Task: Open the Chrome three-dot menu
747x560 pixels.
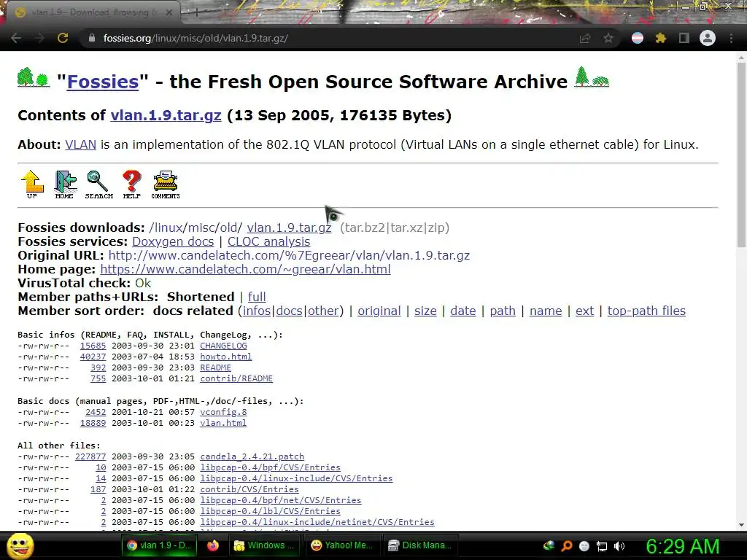Action: [731, 38]
